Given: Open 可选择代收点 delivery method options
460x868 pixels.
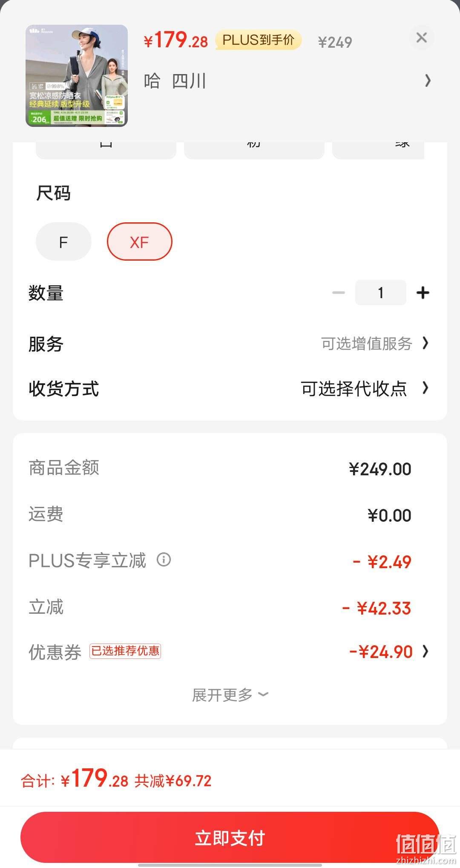Looking at the screenshot, I should [354, 388].
